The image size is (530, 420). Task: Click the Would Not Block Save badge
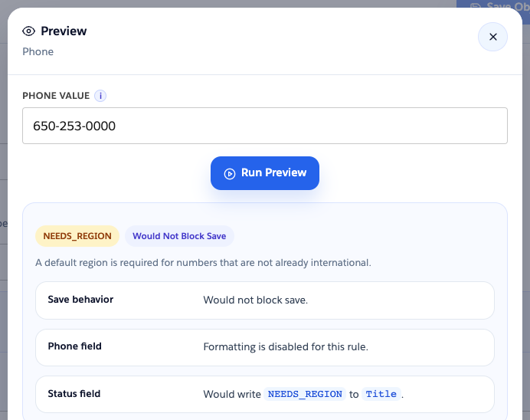point(179,236)
